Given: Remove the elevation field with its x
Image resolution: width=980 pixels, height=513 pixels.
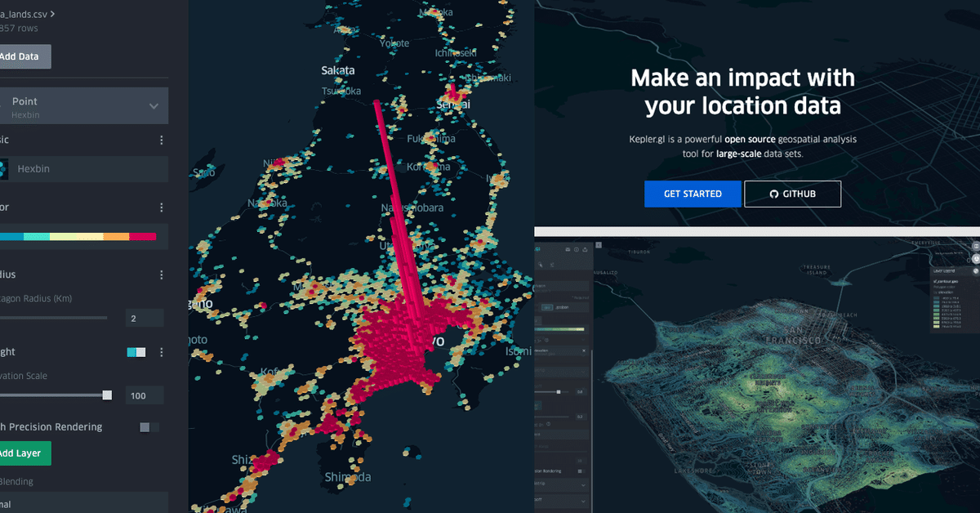Looking at the screenshot, I should click(x=584, y=350).
